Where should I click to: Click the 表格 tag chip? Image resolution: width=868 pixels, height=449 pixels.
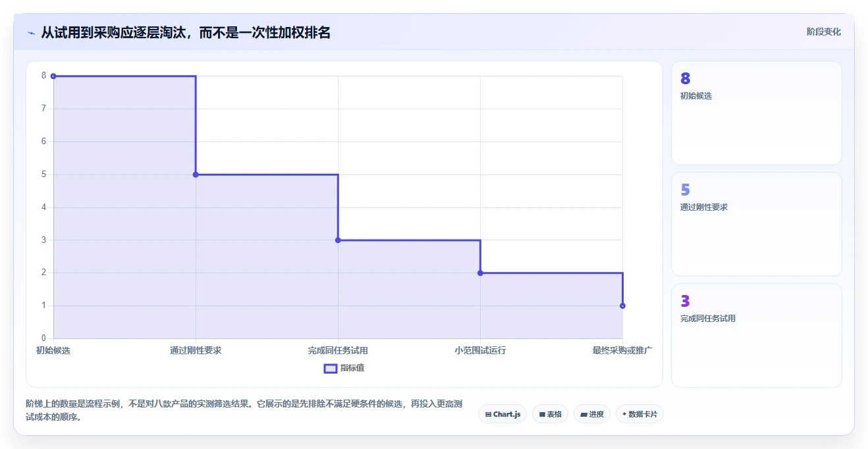(550, 414)
